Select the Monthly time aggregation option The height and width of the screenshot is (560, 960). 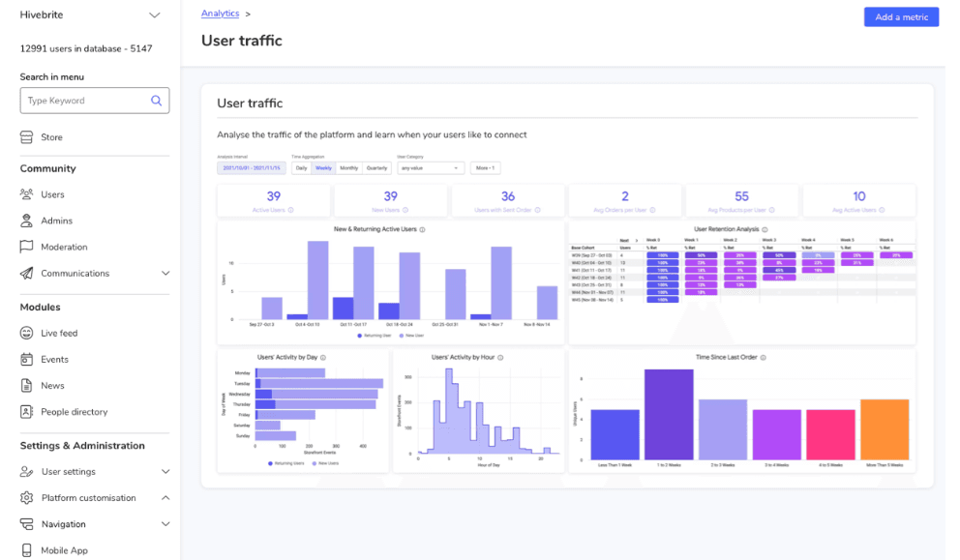point(349,167)
